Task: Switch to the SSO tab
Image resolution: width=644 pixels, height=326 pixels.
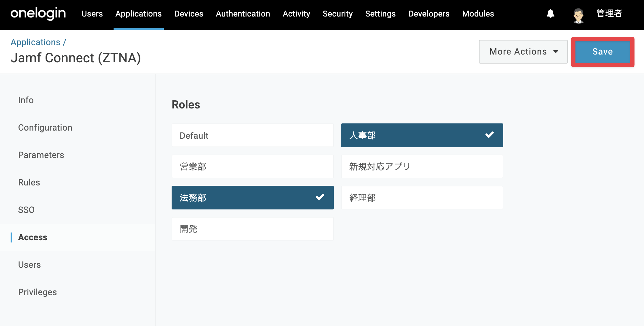Action: click(27, 210)
